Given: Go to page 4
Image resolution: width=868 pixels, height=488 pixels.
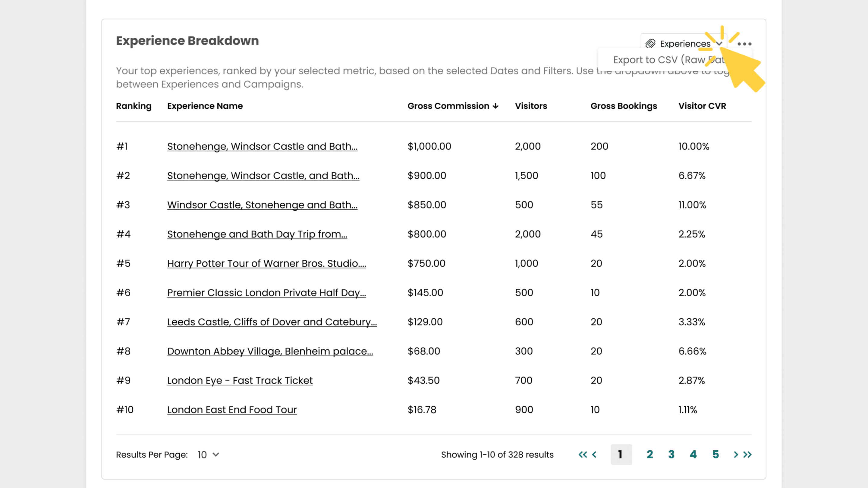Looking at the screenshot, I should point(693,455).
